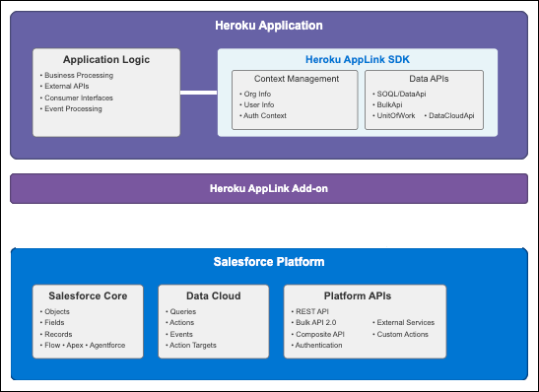
Task: Select the BulkApi item
Action: pos(389,104)
